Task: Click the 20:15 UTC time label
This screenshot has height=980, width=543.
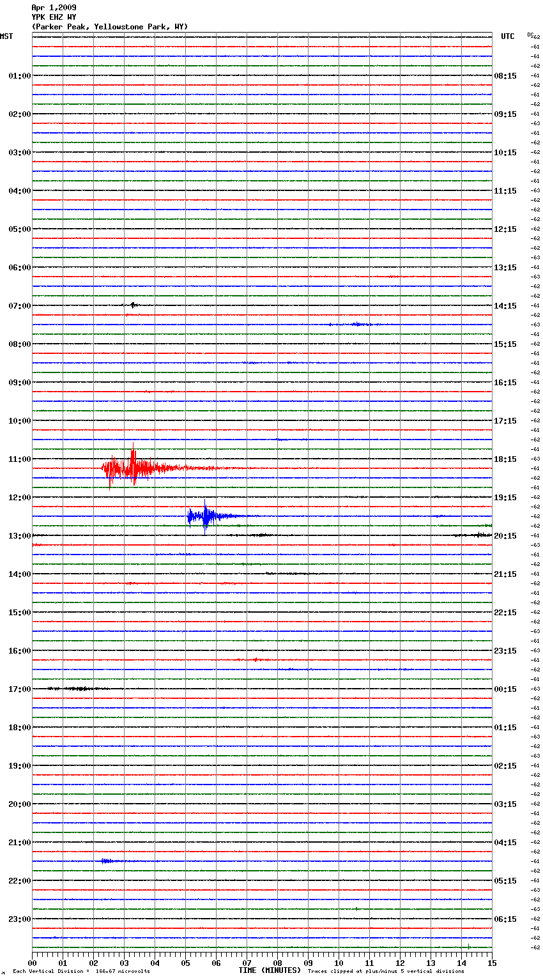Action: point(505,536)
